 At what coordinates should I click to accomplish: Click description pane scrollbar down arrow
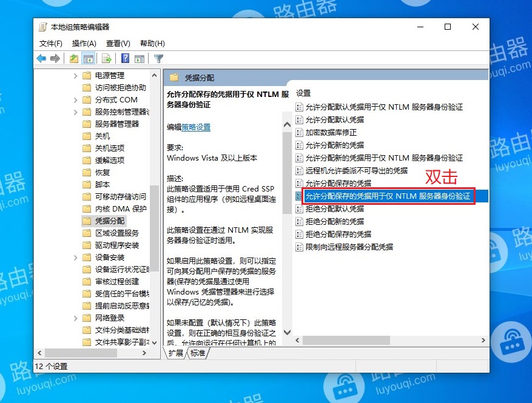pyautogui.click(x=287, y=332)
